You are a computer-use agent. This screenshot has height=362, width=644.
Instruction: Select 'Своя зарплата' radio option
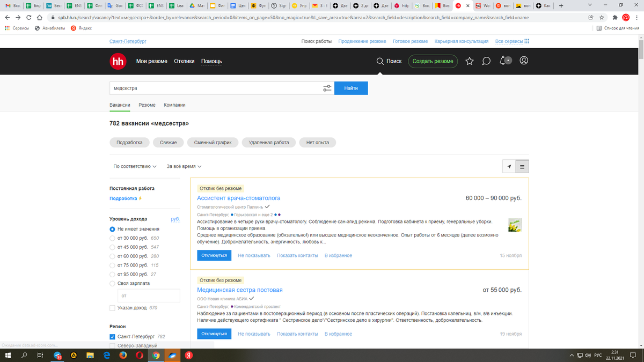click(x=112, y=283)
